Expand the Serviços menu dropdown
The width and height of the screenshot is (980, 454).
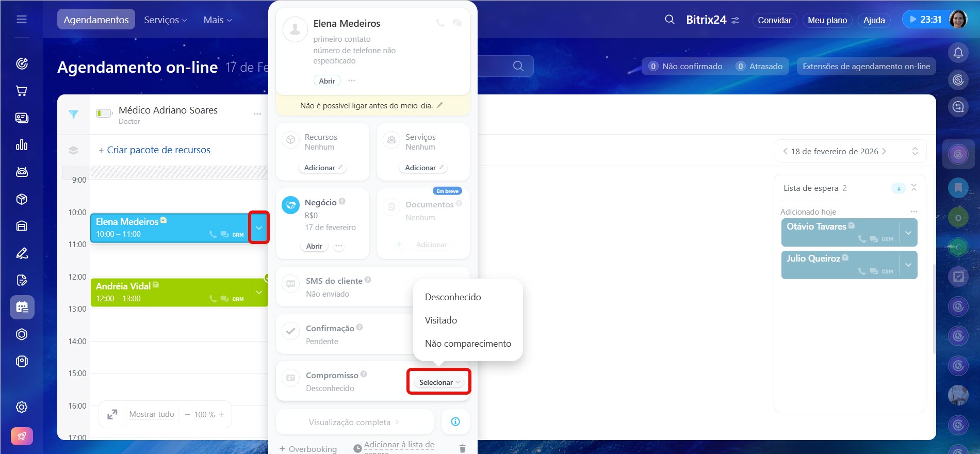pos(166,20)
